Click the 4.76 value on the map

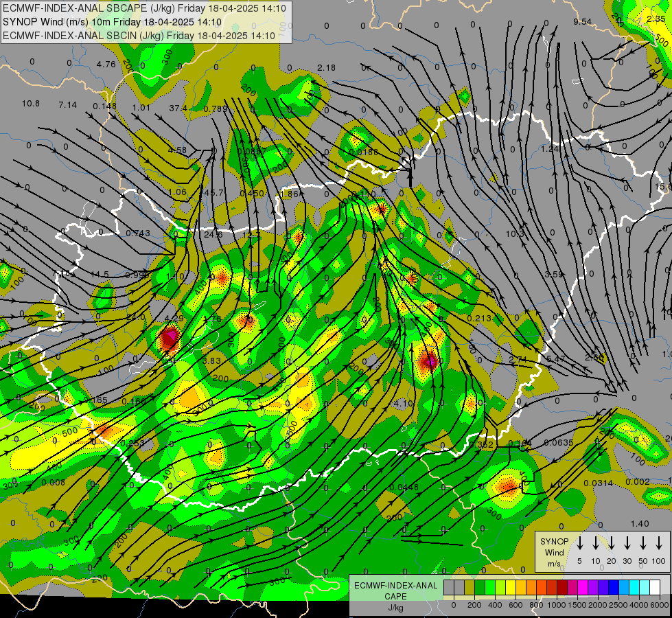(106, 65)
